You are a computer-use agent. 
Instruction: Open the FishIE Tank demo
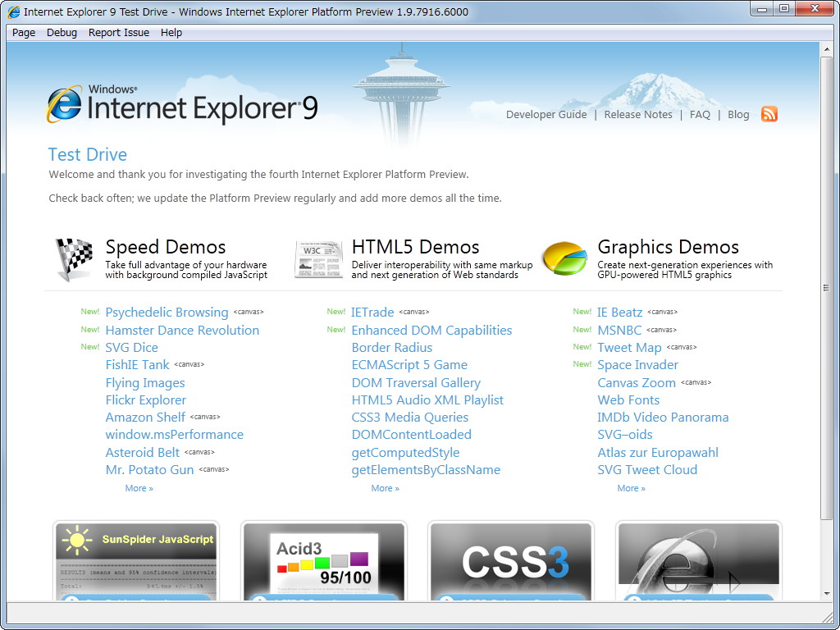coord(137,364)
